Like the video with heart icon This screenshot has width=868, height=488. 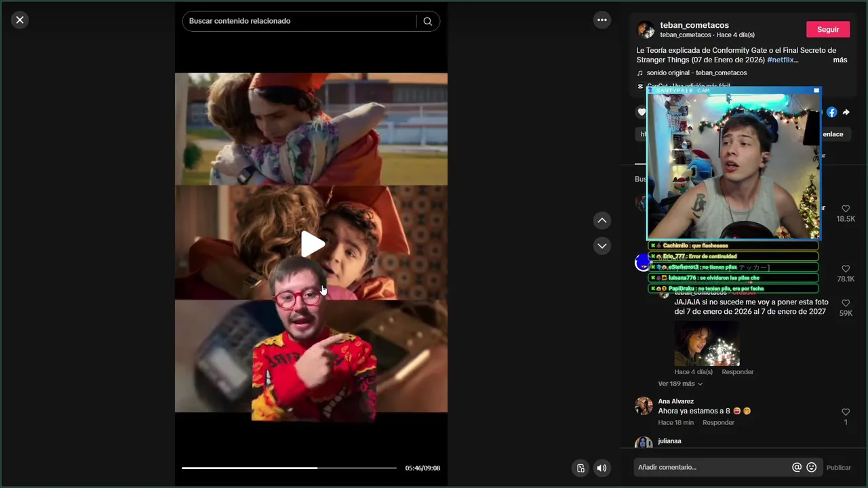click(642, 113)
